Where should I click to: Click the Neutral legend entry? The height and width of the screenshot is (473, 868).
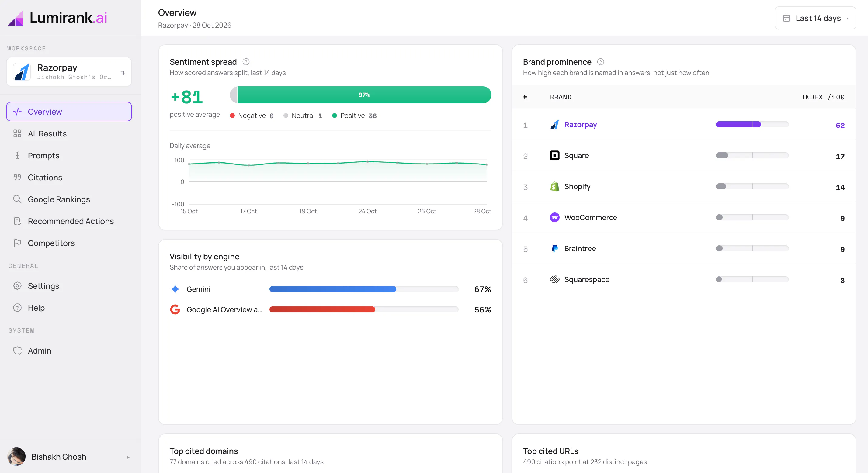pyautogui.click(x=303, y=116)
